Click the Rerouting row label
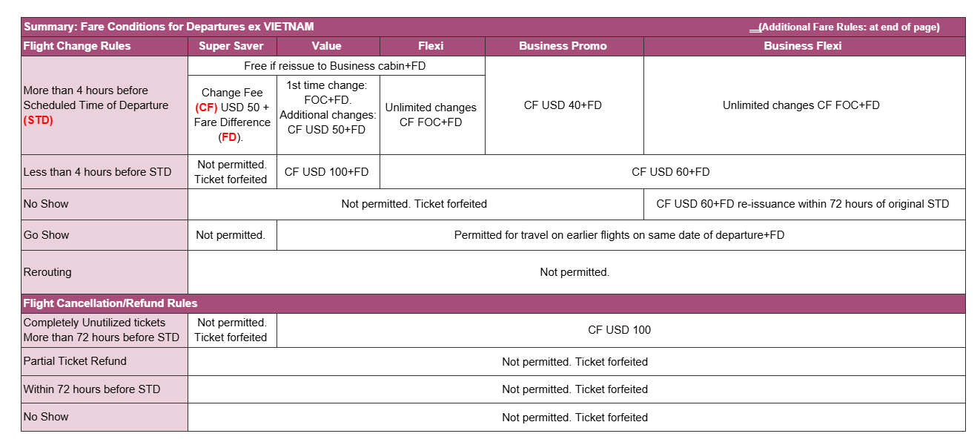Screen dimensions: 980x445 coord(105,272)
